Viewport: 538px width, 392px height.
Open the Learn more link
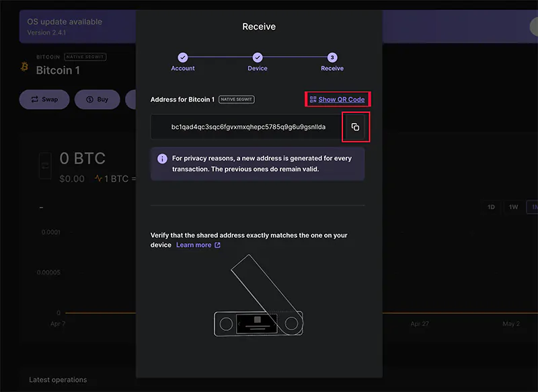pyautogui.click(x=194, y=245)
